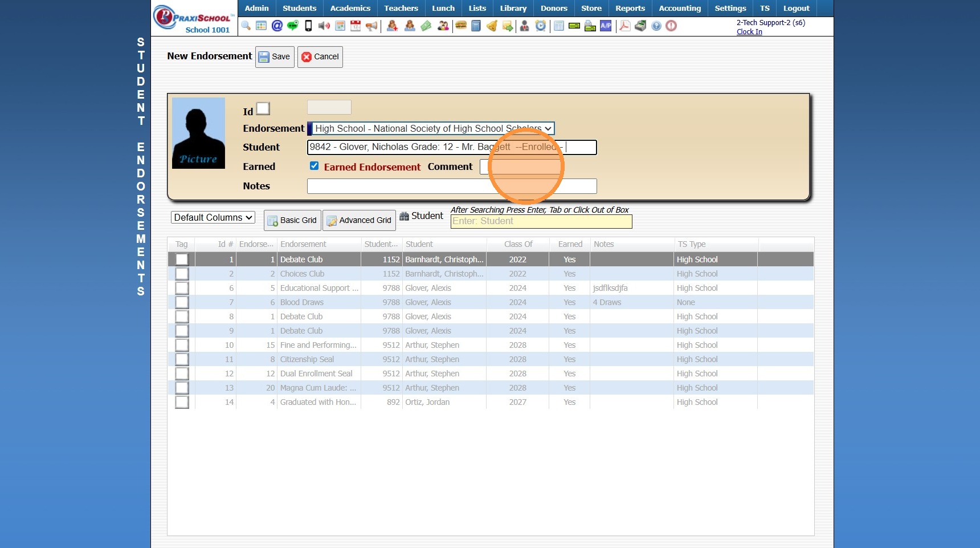Select the Magna Cum Laude row
This screenshot has height=548, width=980.
(x=491, y=388)
